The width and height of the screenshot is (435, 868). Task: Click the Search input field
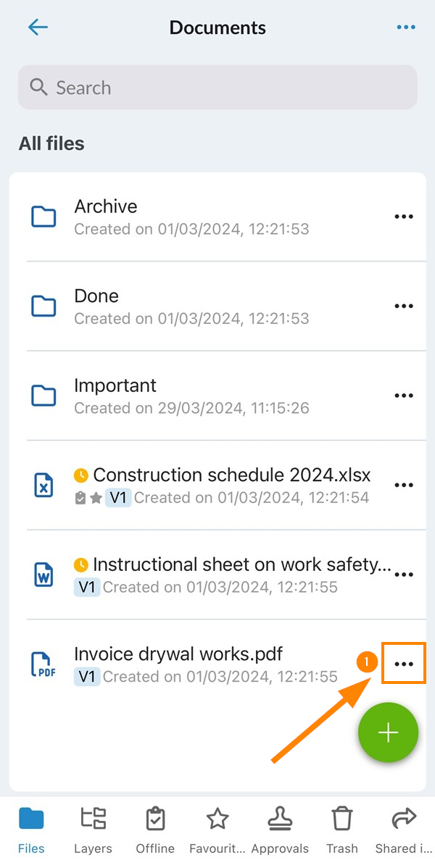pyautogui.click(x=217, y=88)
